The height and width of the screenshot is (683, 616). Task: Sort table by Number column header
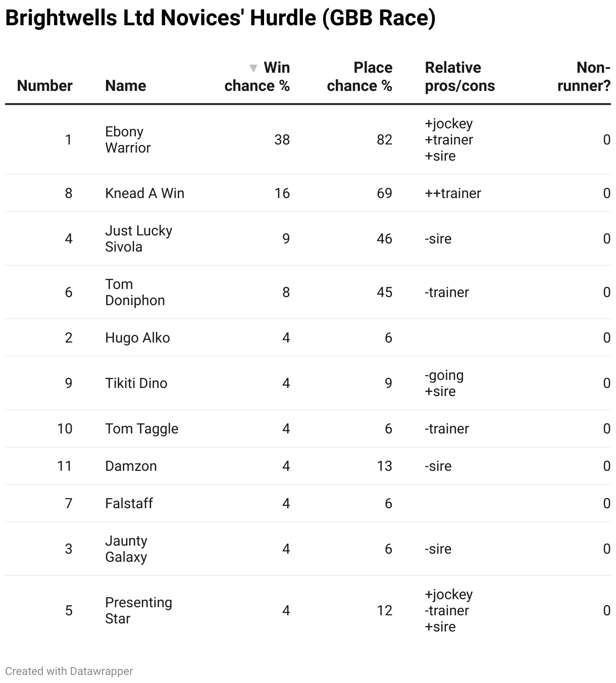tap(45, 86)
